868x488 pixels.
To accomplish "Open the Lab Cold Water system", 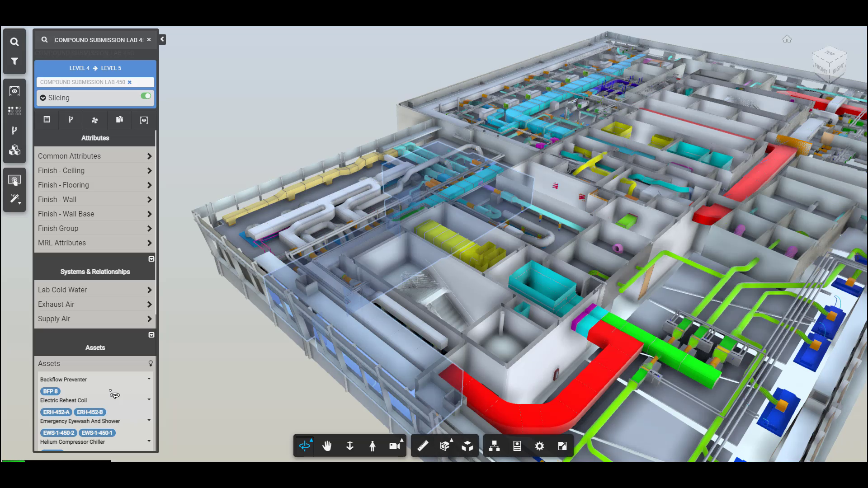I will [95, 290].
